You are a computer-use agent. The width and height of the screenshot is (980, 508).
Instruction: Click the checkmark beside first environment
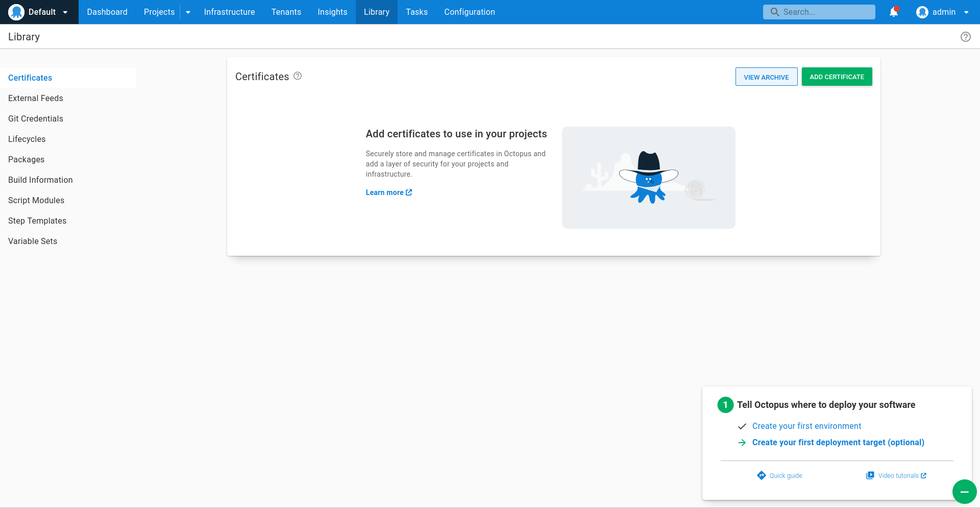pyautogui.click(x=742, y=426)
